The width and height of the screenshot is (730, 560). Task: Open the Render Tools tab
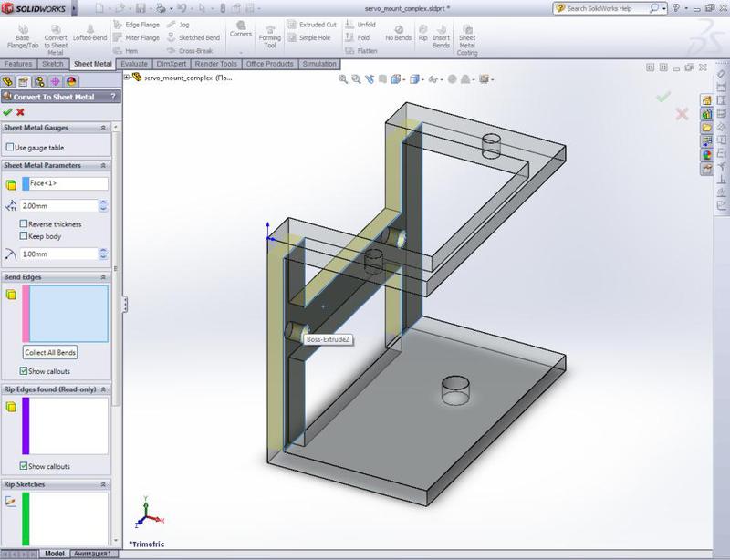(x=216, y=64)
